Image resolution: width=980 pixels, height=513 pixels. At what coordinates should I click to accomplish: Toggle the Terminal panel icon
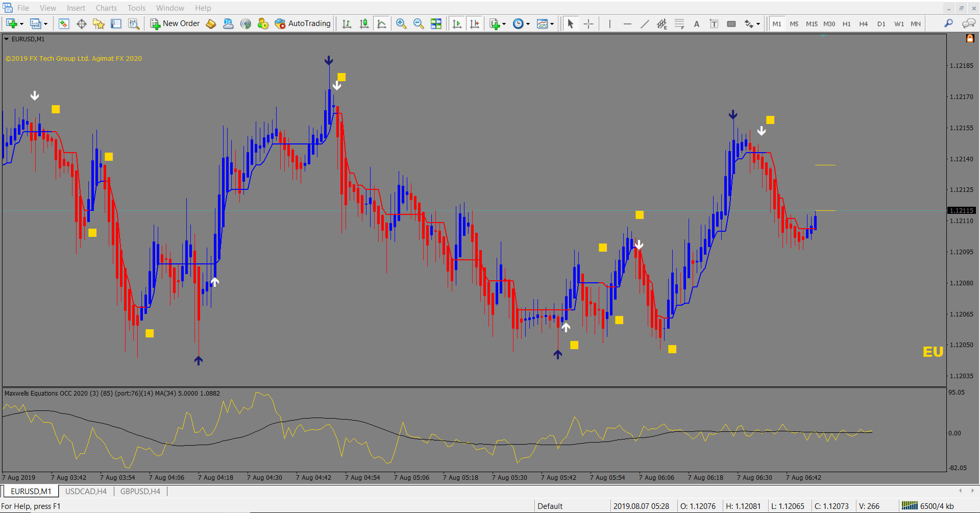click(116, 23)
